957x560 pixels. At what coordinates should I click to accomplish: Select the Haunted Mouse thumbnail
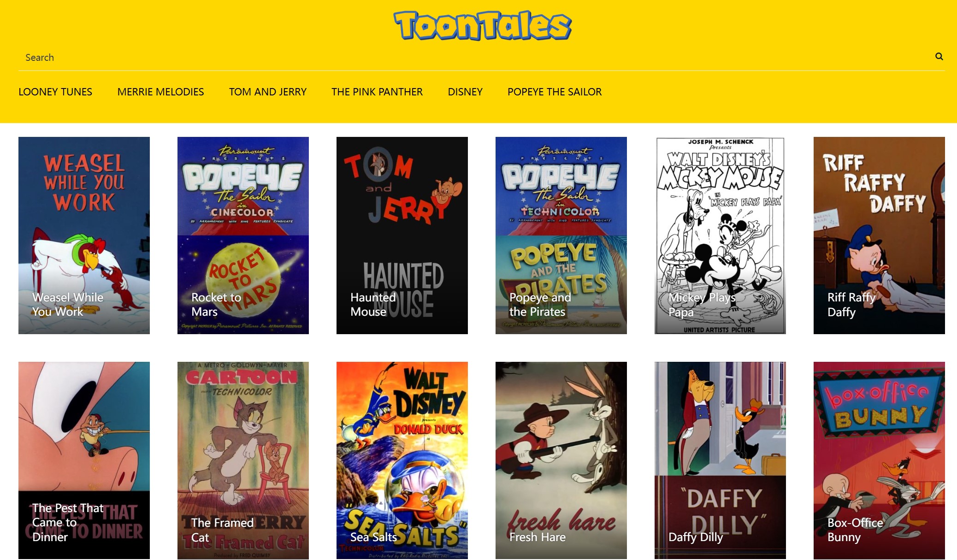[x=402, y=236]
